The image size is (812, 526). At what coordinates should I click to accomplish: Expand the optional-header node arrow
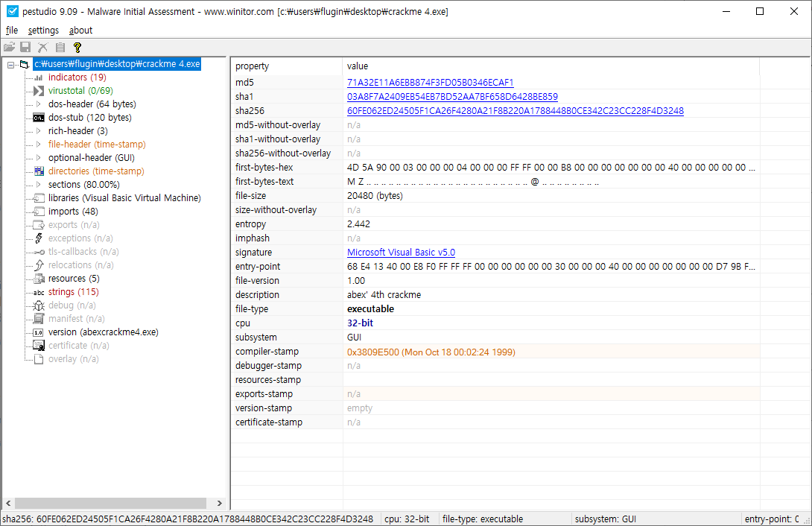[38, 158]
